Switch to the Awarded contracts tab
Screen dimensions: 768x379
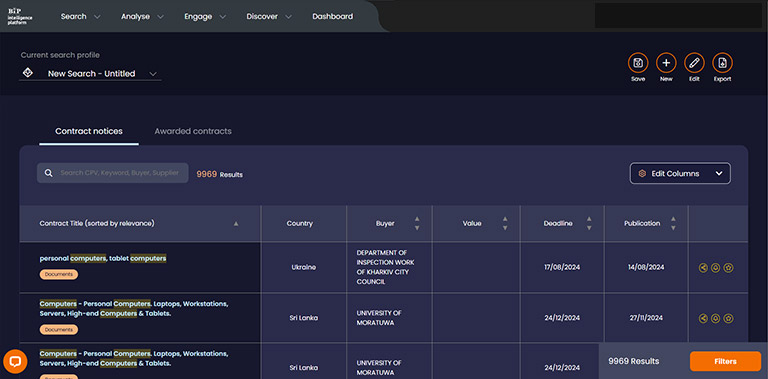tap(193, 131)
